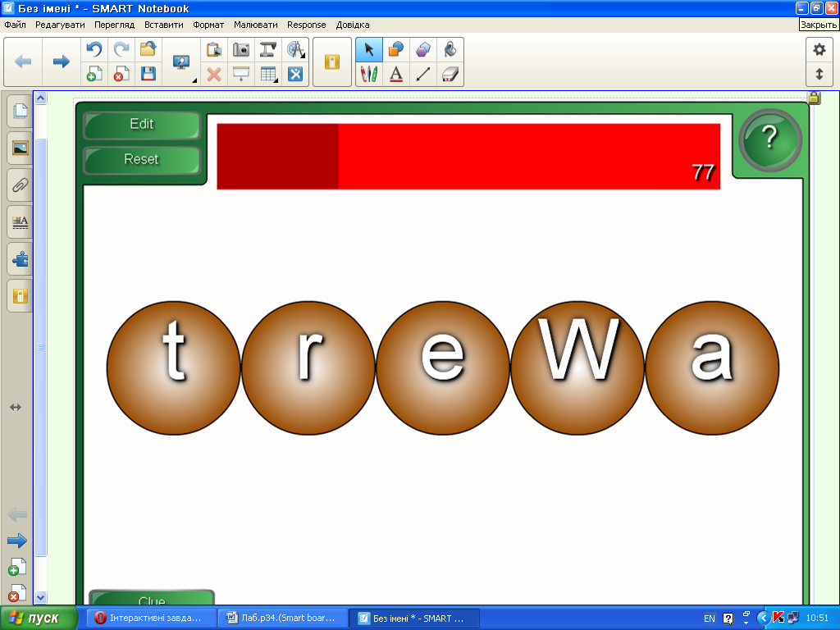Open the screen capture camera tool
The height and width of the screenshot is (630, 840).
pyautogui.click(x=241, y=50)
